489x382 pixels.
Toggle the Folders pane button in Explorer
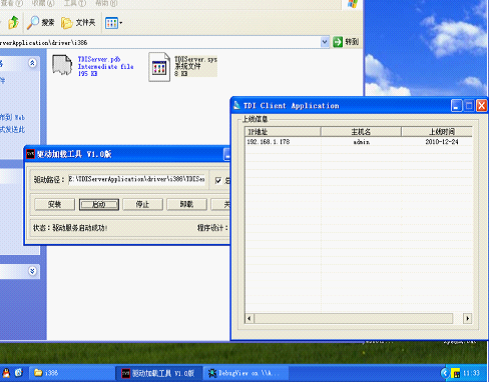(78, 23)
